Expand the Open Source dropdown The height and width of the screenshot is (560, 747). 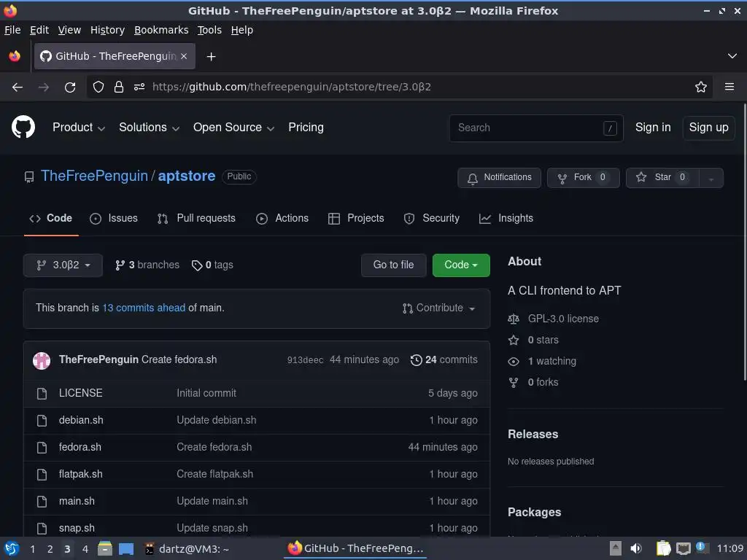pyautogui.click(x=233, y=128)
